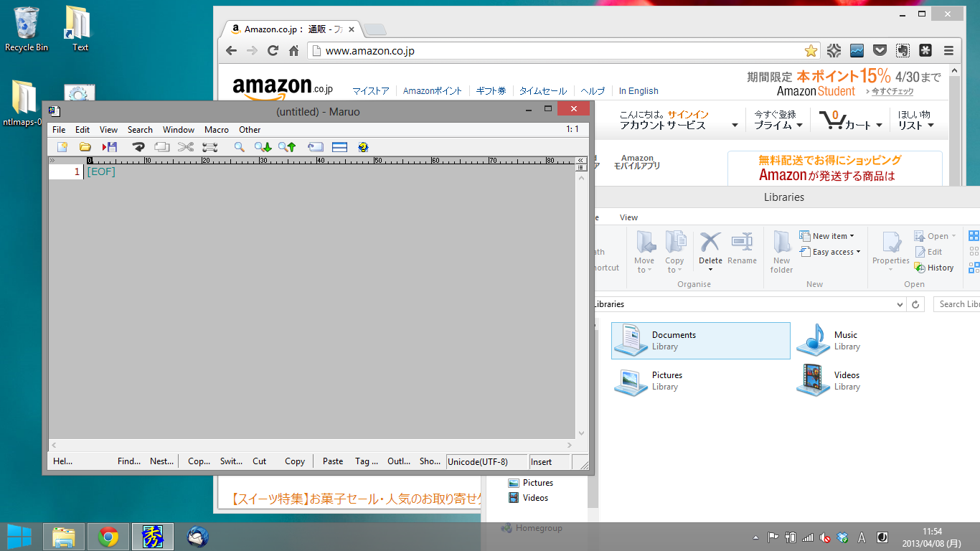The image size is (980, 551).
Task: Click the yellow Help question-mark icon in Maruo
Action: (363, 147)
